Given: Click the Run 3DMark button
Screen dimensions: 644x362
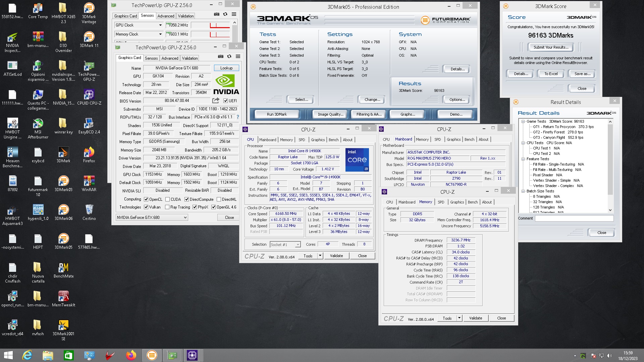Looking at the screenshot, I should [x=277, y=114].
